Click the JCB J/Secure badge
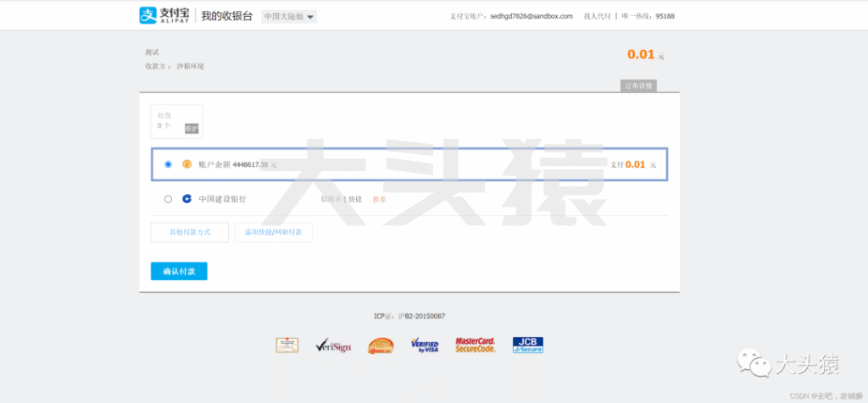868x403 pixels. [528, 345]
